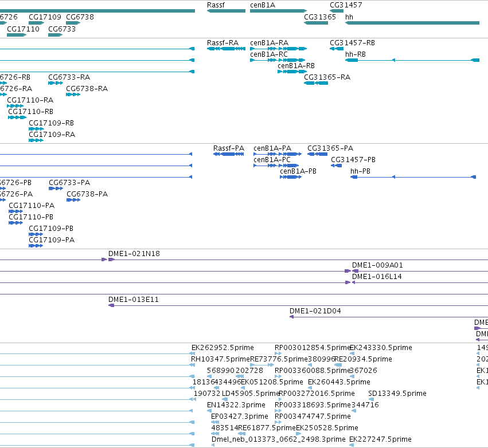Open the RP003012854.5prime EST label

(x=313, y=348)
